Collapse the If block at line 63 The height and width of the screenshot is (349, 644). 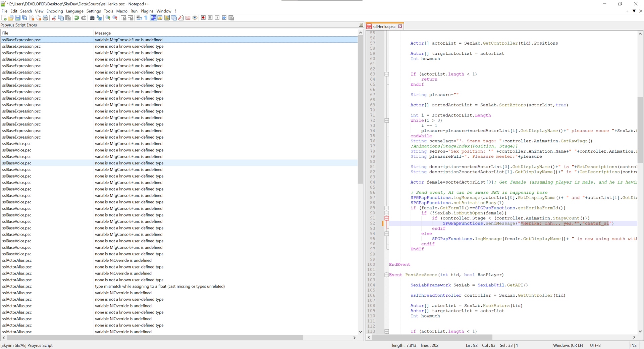(386, 74)
